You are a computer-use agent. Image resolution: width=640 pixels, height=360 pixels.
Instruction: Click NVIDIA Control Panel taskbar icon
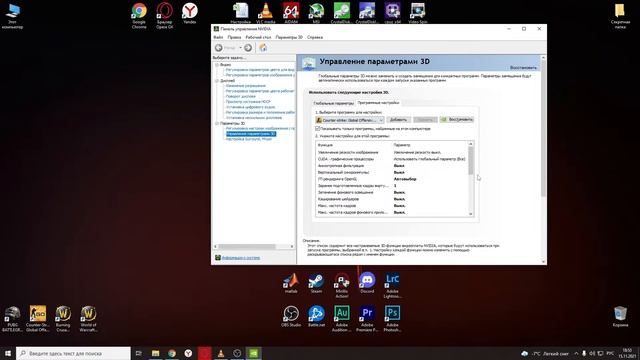pyautogui.click(x=253, y=353)
